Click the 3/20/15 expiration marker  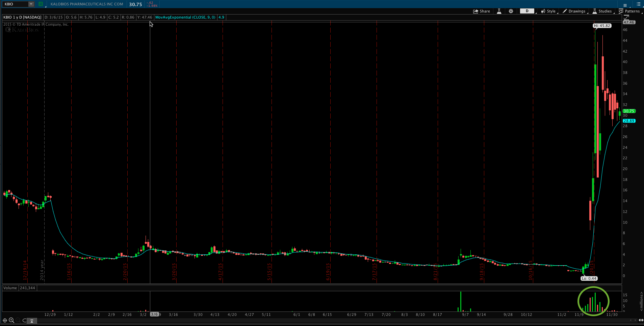[x=174, y=272]
